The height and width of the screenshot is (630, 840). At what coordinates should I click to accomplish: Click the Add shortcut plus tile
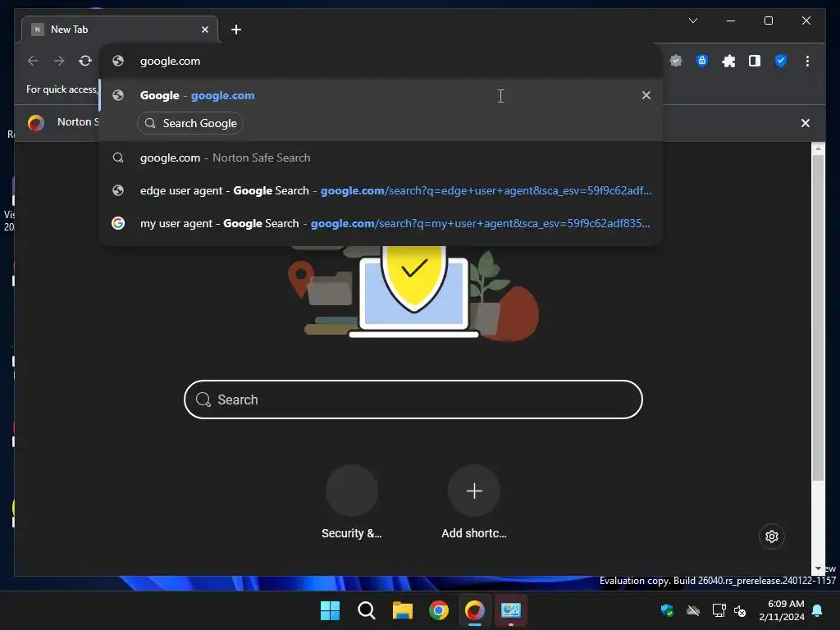tap(474, 502)
